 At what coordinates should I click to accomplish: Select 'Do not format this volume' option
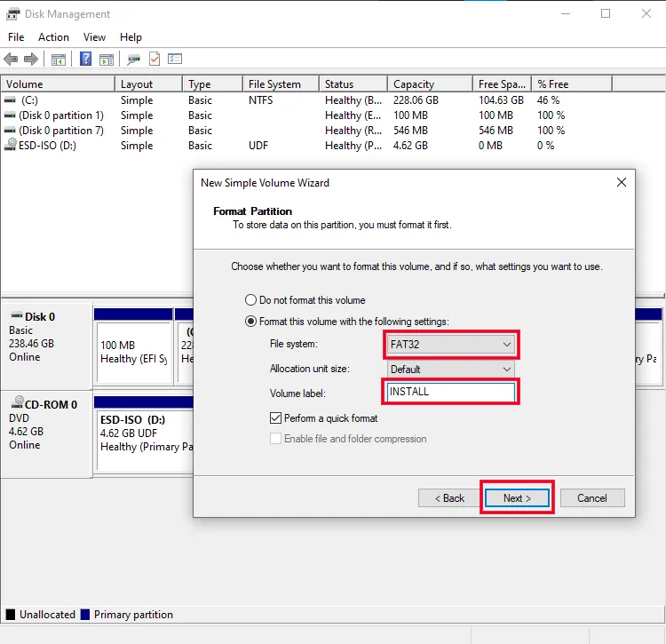[x=251, y=300]
